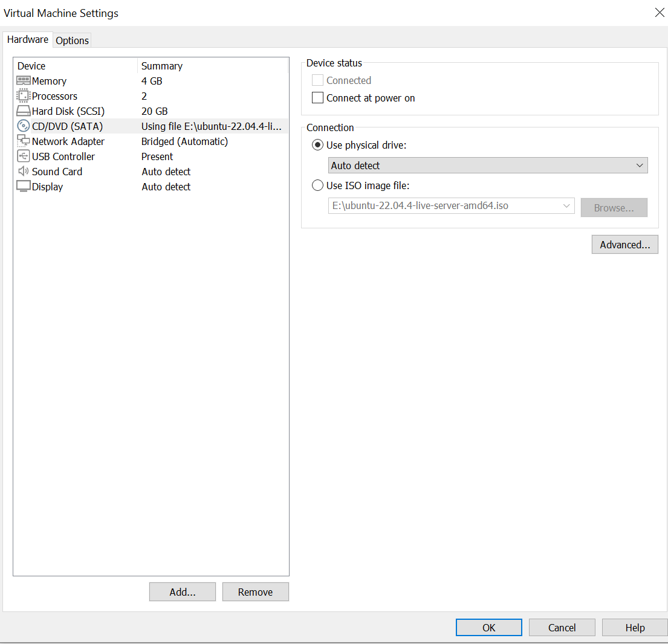Screen dimensions: 668x644
Task: Click the Advanced... button
Action: click(624, 245)
